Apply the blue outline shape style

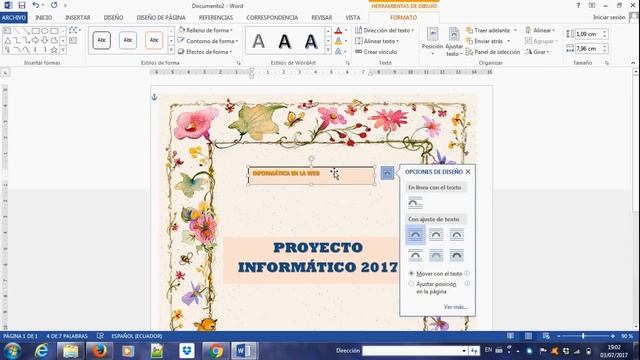coord(128,40)
